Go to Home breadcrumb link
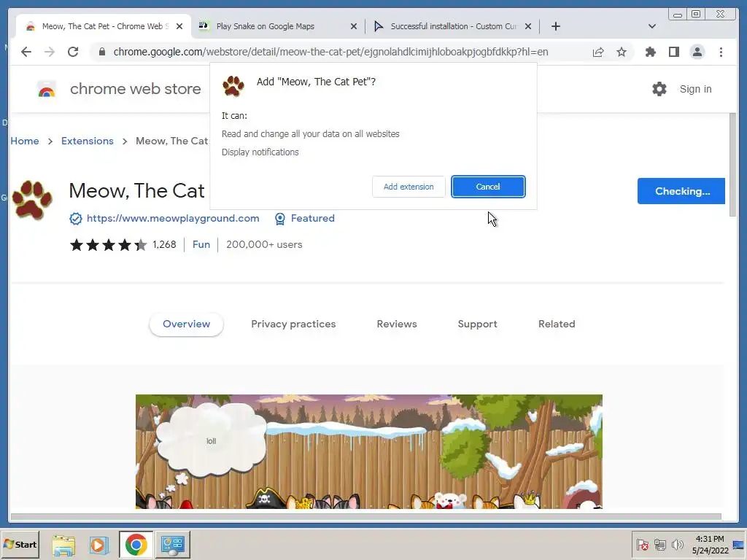This screenshot has height=560, width=747. pyautogui.click(x=25, y=141)
